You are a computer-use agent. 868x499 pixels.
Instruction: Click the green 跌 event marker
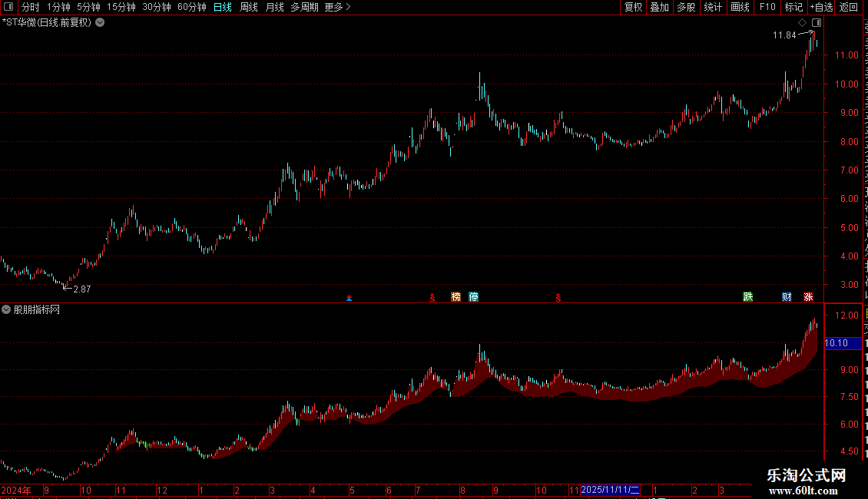[748, 297]
